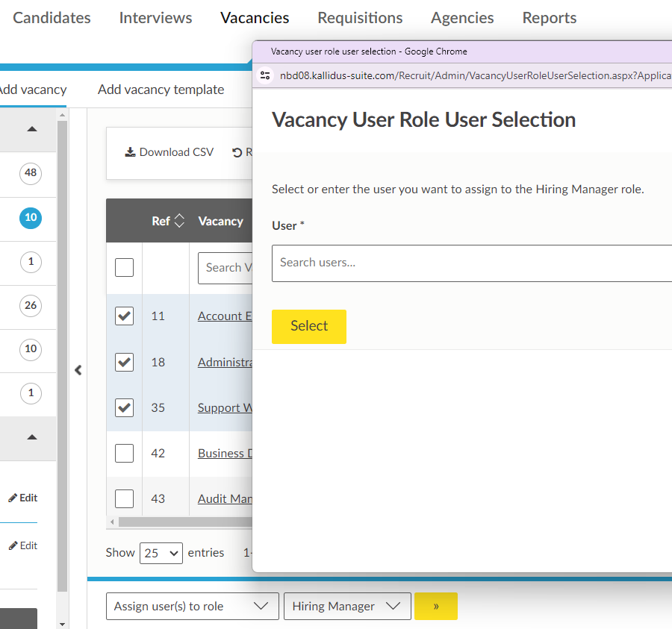Check the checkbox for vacancy 42
672x629 pixels.
(124, 453)
